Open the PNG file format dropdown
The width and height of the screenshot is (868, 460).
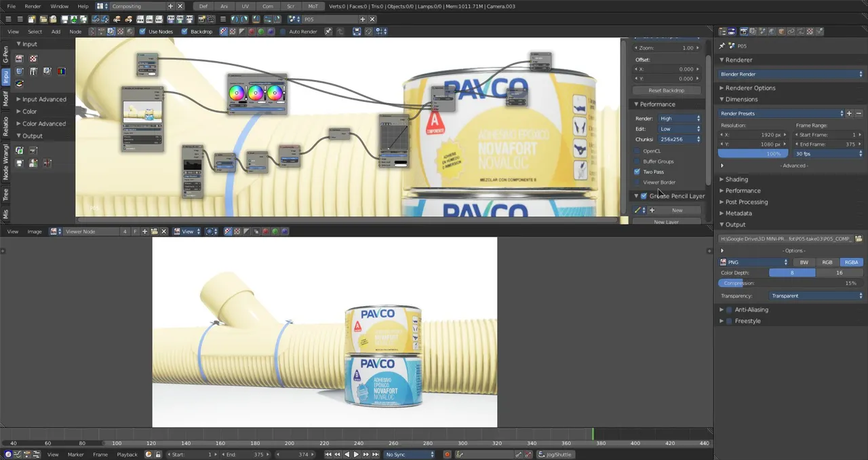coord(753,262)
